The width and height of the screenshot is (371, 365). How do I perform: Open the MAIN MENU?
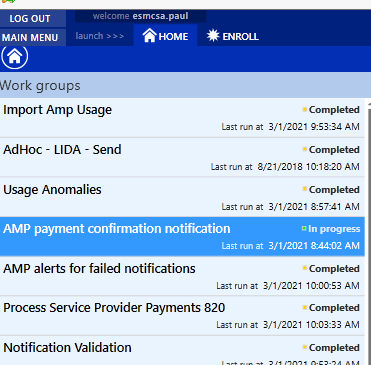[x=32, y=37]
